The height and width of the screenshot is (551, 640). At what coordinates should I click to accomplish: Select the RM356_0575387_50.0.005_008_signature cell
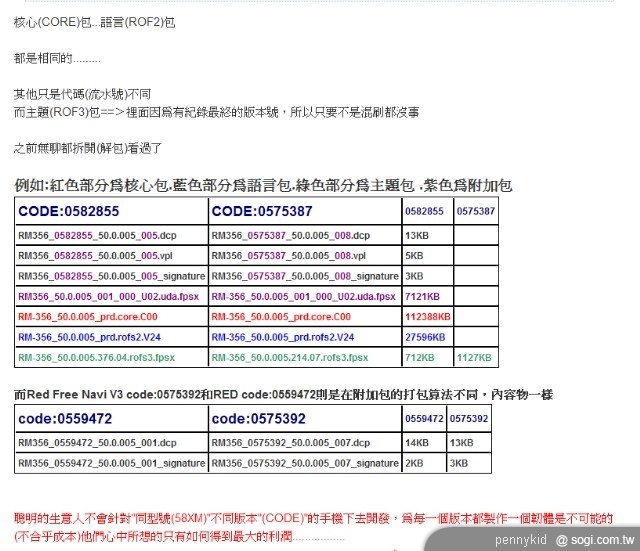[304, 275]
